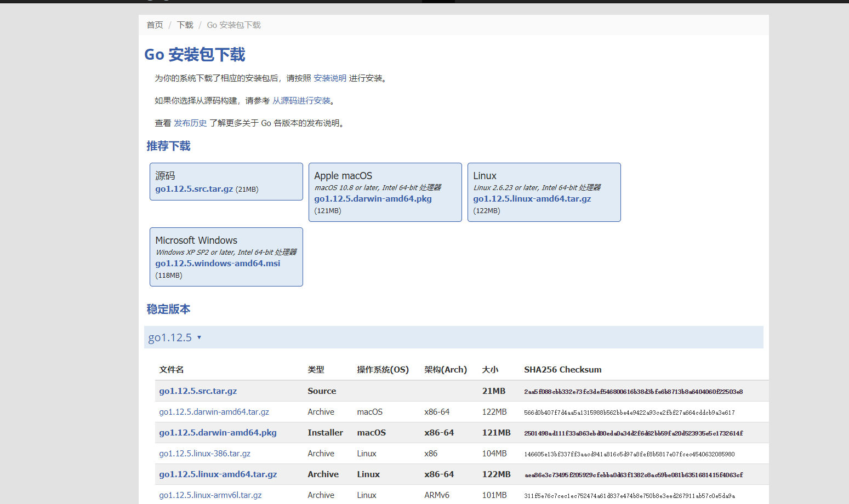The height and width of the screenshot is (504, 849).
Task: Click the 21MB size cell
Action: click(493, 391)
